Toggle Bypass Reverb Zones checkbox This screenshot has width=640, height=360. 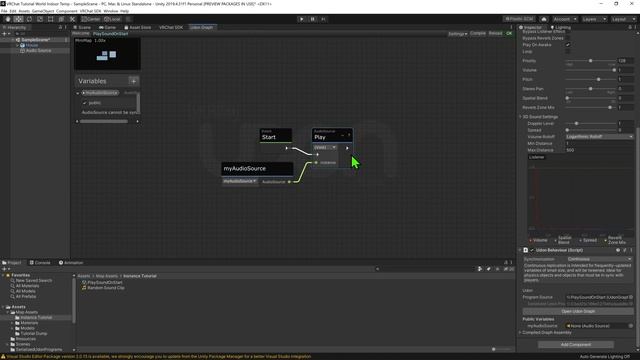click(x=567, y=38)
